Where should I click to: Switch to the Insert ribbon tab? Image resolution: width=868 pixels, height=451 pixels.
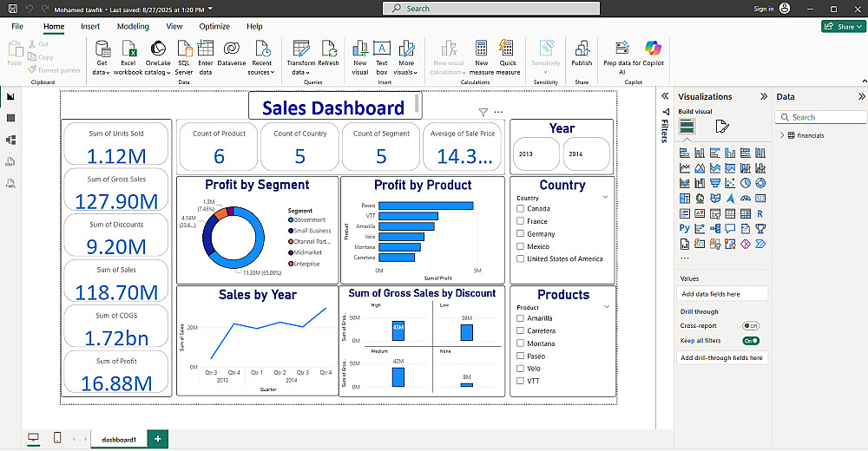[x=90, y=26]
